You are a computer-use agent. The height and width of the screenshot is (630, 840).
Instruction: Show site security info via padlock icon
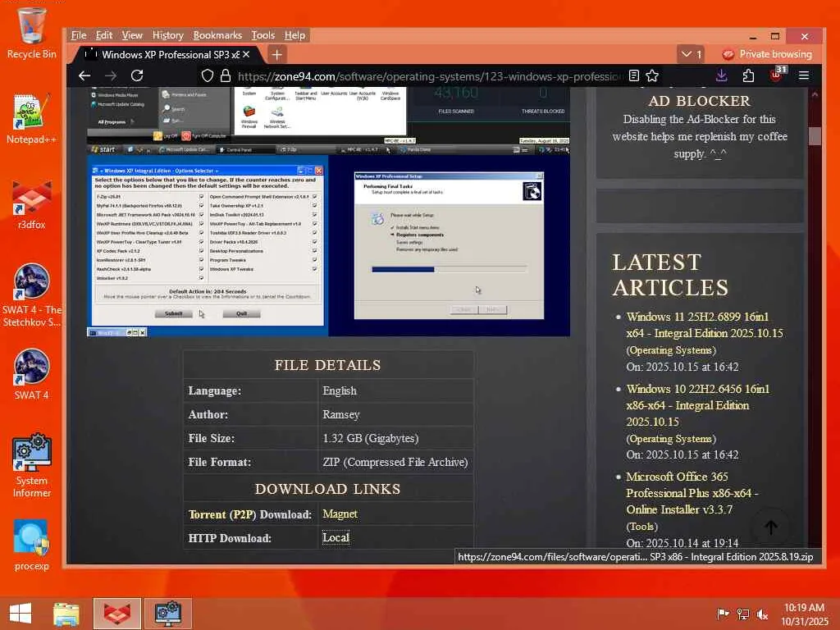[x=226, y=75]
